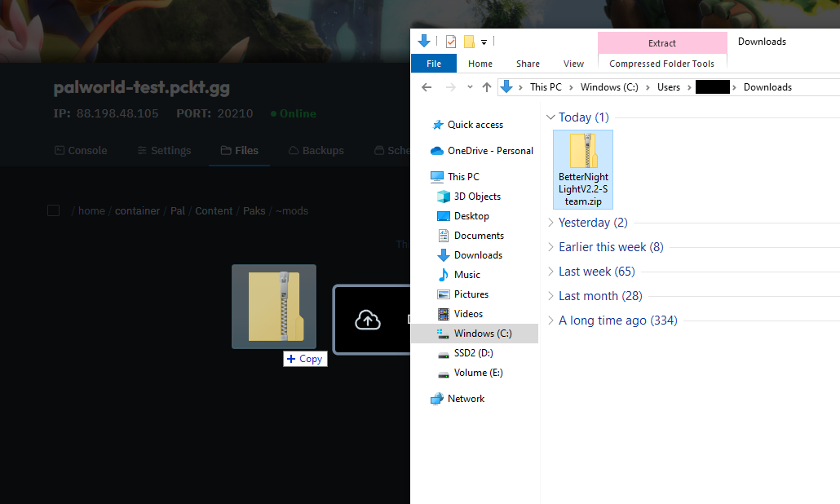Image resolution: width=840 pixels, height=504 pixels.
Task: Expand the Last month (28) group
Action: pos(550,296)
